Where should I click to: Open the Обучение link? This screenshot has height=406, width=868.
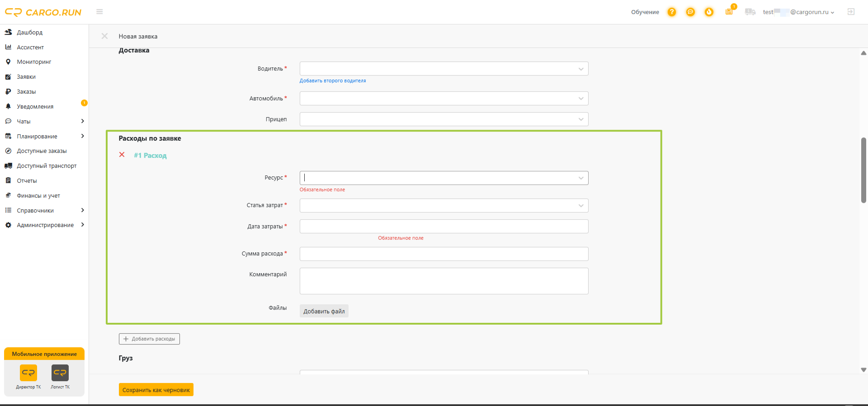645,12
